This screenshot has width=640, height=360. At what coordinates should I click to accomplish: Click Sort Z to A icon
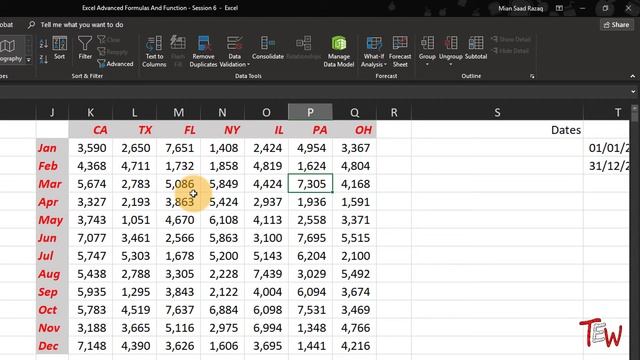(x=44, y=60)
